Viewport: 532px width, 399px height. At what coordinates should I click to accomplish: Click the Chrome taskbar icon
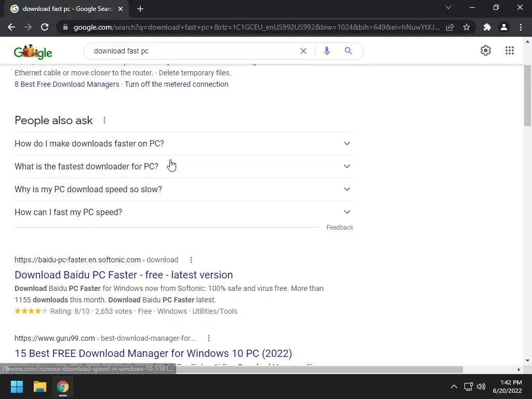[63, 387]
